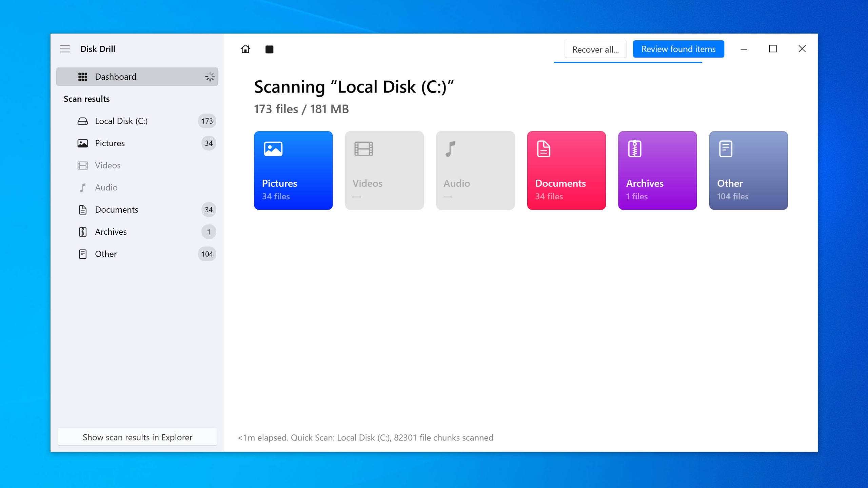Viewport: 868px width, 488px height.
Task: Click Review found items button
Action: 678,49
